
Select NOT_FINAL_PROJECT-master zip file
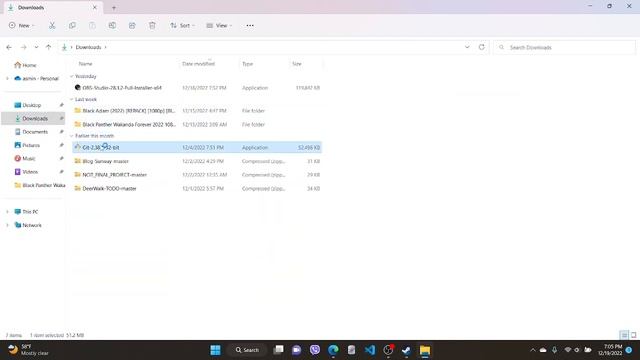[197, 175]
